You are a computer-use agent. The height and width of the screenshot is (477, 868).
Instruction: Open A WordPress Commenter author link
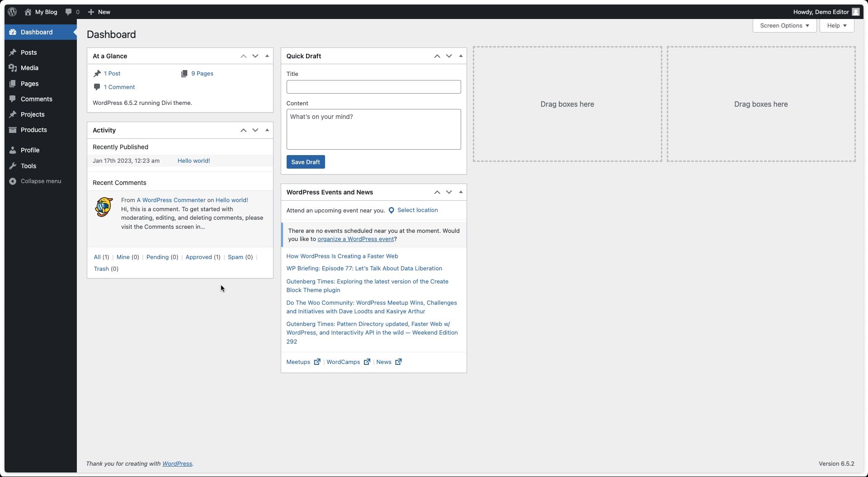(171, 200)
